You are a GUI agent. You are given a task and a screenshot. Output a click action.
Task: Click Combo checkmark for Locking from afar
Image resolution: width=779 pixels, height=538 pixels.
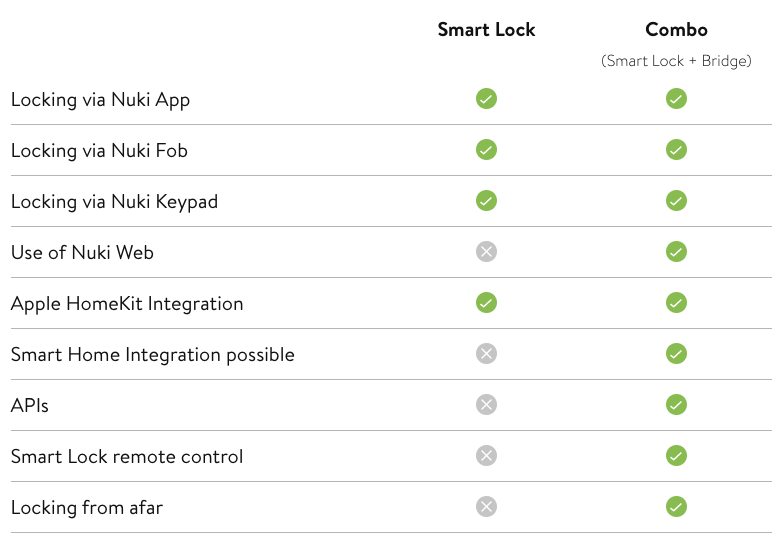(676, 507)
